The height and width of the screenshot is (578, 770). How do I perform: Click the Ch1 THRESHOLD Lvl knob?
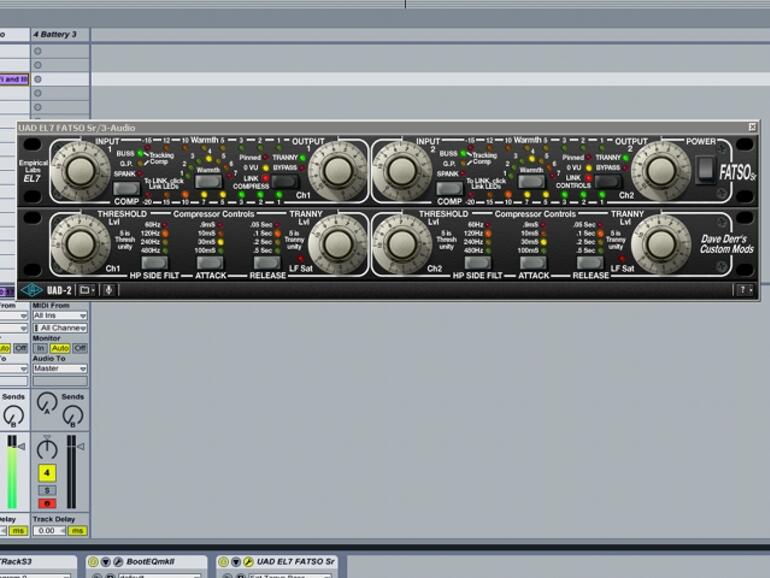[80, 244]
